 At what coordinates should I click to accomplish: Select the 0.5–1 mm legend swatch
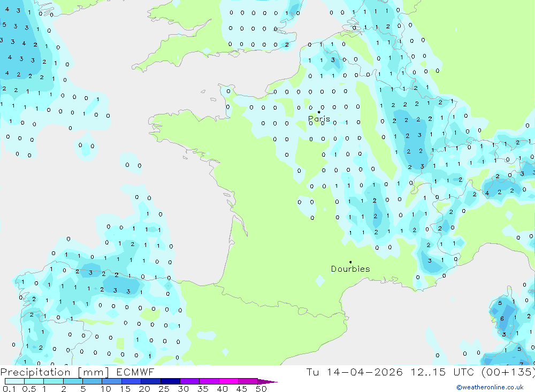(x=34, y=381)
